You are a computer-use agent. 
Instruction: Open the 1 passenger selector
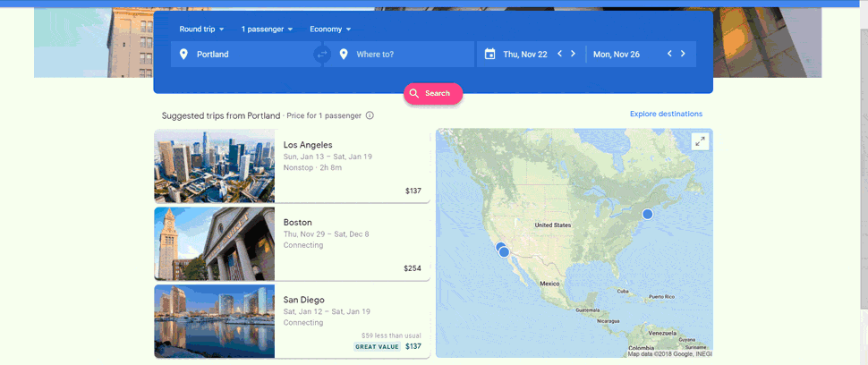point(267,30)
